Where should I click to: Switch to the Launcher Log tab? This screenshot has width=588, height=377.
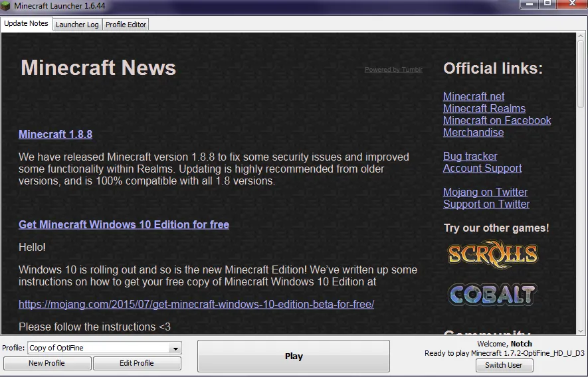(x=77, y=25)
